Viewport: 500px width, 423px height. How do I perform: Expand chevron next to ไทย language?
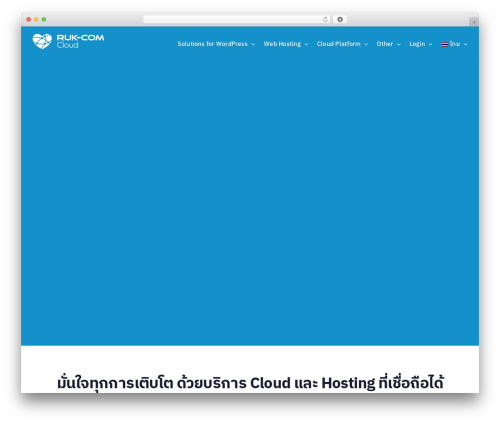(x=465, y=44)
